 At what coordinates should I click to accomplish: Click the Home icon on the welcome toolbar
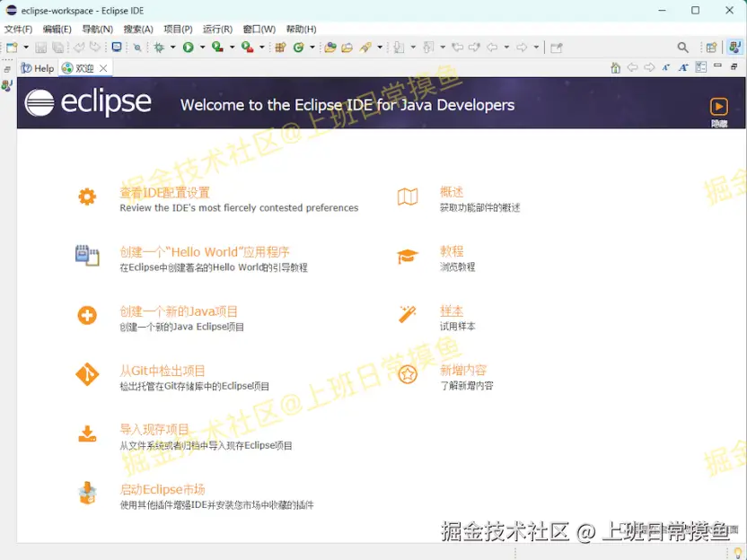tap(616, 67)
